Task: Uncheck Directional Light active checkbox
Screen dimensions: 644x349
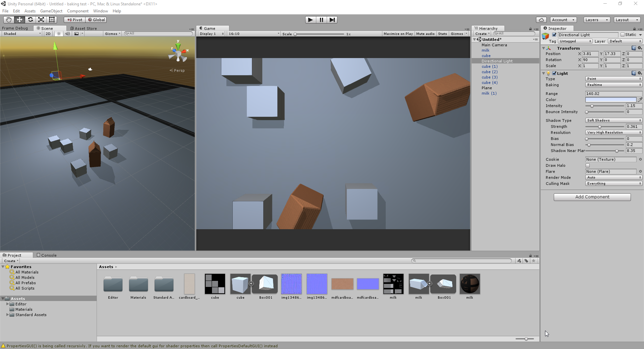Action: coord(554,35)
